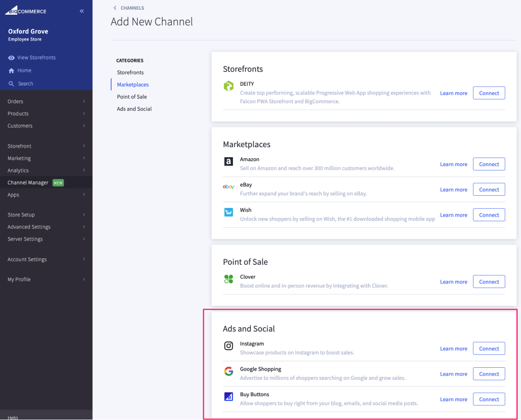The height and width of the screenshot is (420, 521).
Task: Expand the Advanced Settings menu
Action: 46,227
